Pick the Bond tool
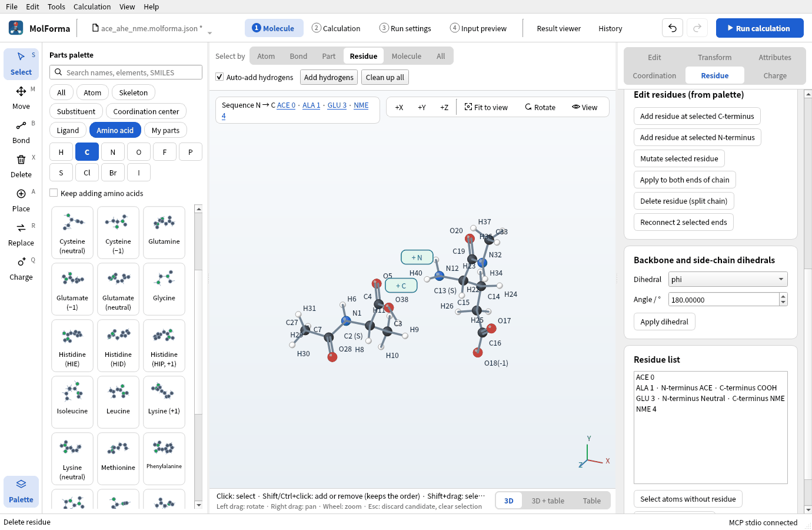 (x=21, y=132)
